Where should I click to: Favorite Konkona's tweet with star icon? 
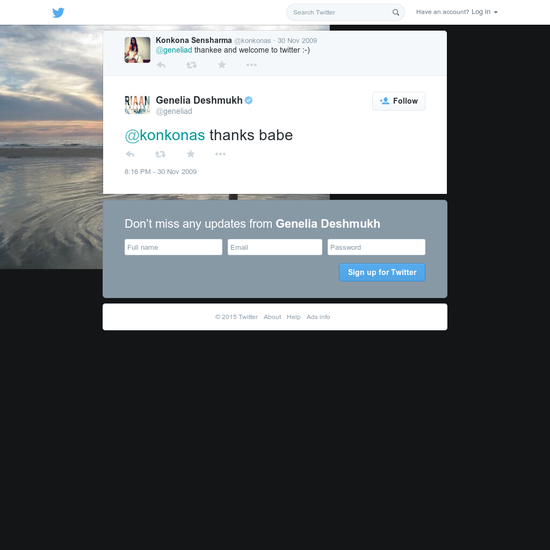(x=222, y=65)
